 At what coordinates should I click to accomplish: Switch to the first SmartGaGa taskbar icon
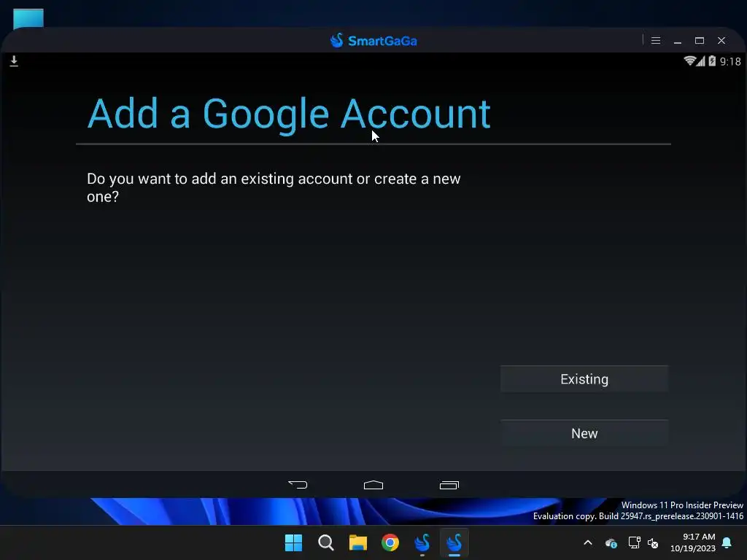coord(422,542)
